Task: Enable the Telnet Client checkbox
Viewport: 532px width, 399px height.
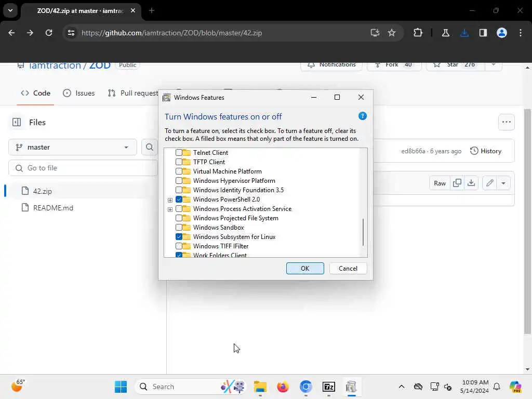Action: tap(179, 153)
